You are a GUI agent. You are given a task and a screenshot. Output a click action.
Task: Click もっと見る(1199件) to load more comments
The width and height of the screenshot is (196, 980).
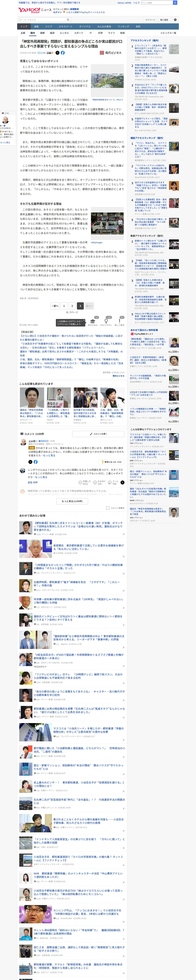click(72, 501)
